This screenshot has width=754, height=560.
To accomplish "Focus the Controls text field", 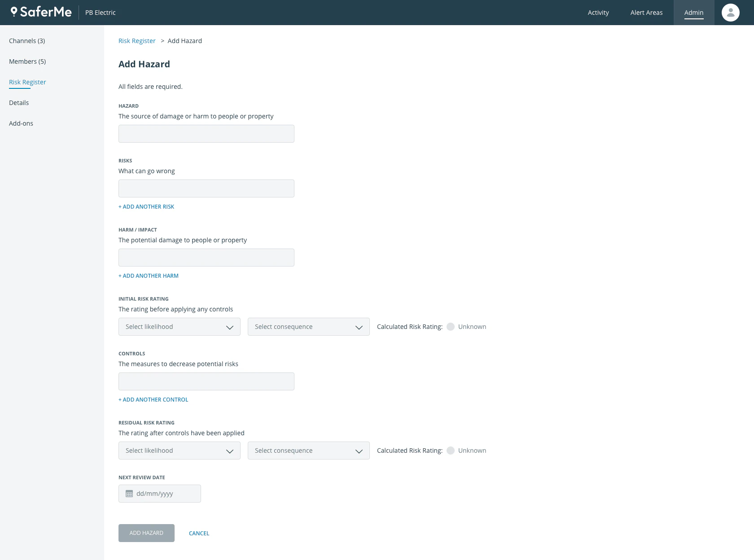I will (206, 381).
